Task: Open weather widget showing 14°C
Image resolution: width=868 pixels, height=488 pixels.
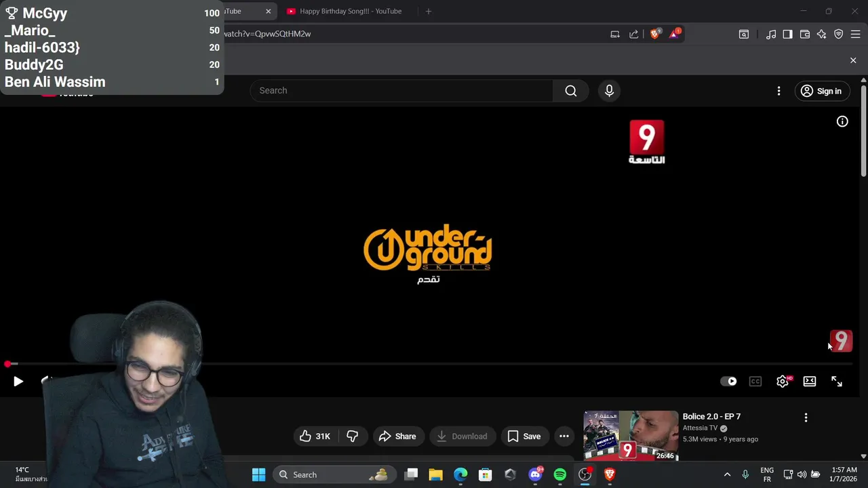Action: [31, 474]
